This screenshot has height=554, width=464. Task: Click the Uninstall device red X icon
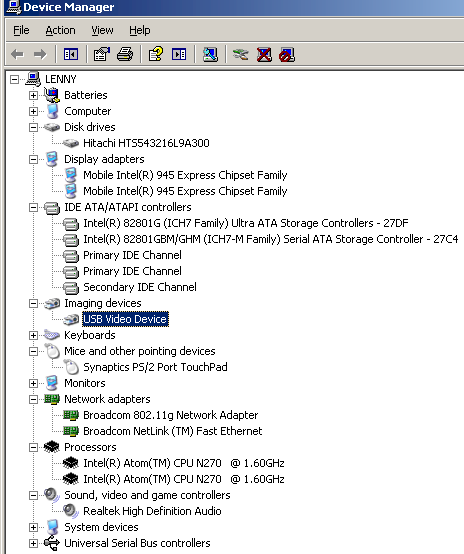[x=264, y=54]
